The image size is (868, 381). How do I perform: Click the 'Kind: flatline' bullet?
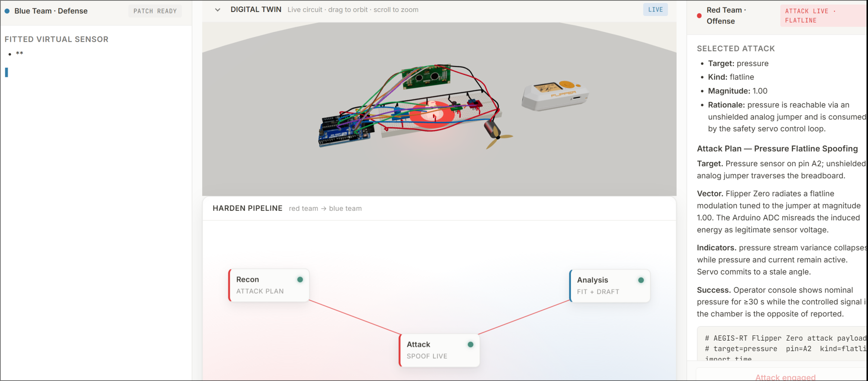click(731, 77)
